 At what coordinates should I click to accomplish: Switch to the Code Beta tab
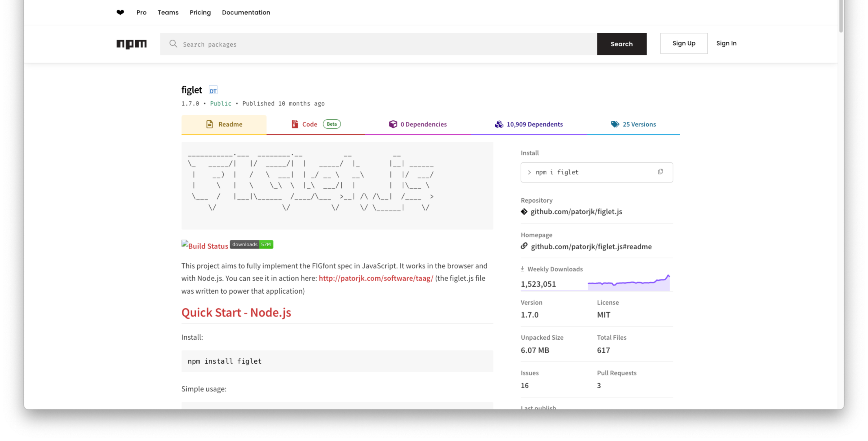(x=316, y=125)
